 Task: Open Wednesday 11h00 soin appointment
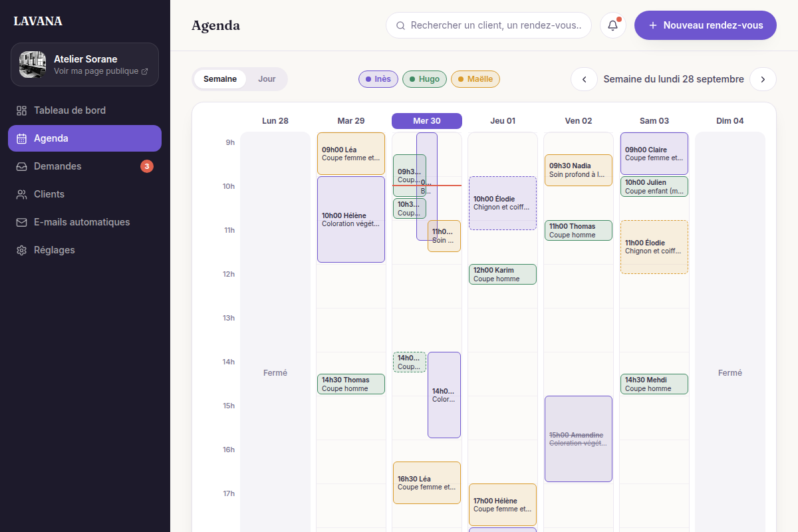click(x=444, y=236)
